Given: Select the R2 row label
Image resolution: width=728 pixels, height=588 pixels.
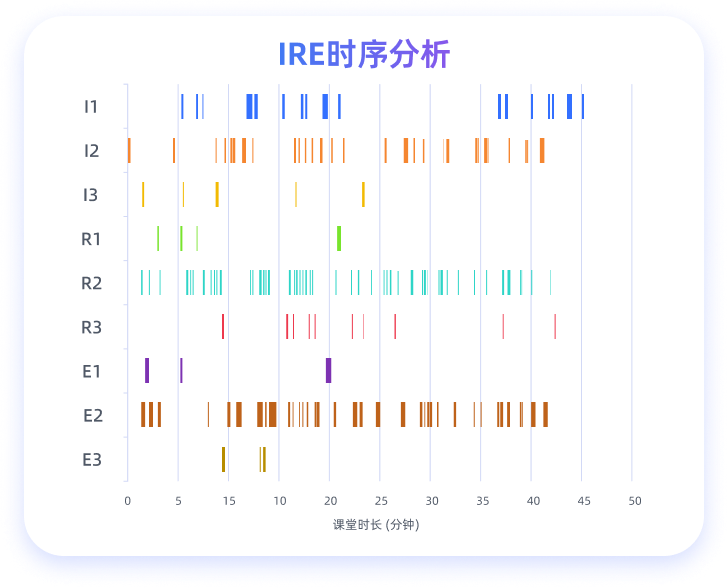Looking at the screenshot, I should 91,283.
